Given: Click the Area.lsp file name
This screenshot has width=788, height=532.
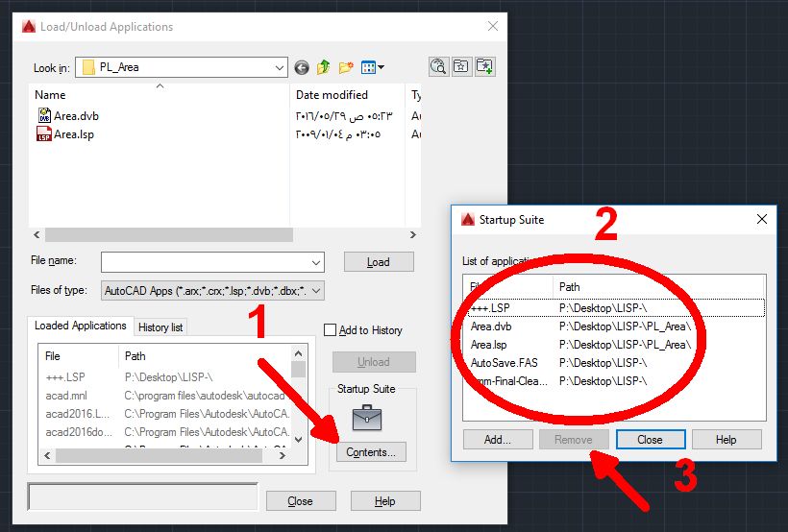Looking at the screenshot, I should (74, 134).
